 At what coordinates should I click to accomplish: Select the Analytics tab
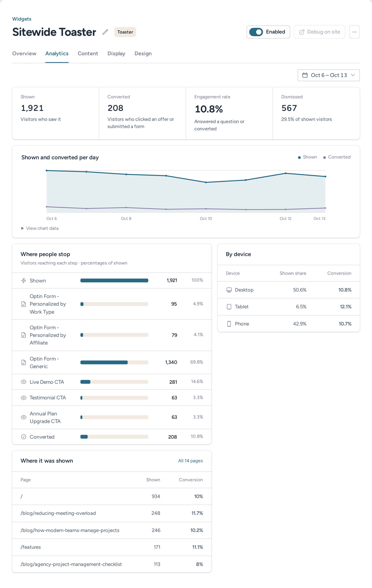[x=57, y=54]
